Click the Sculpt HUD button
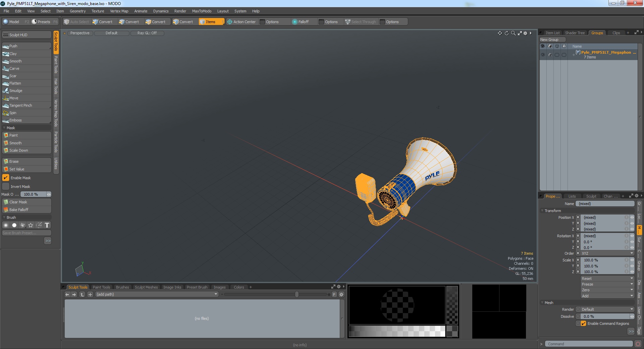This screenshot has width=644, height=349. (26, 35)
